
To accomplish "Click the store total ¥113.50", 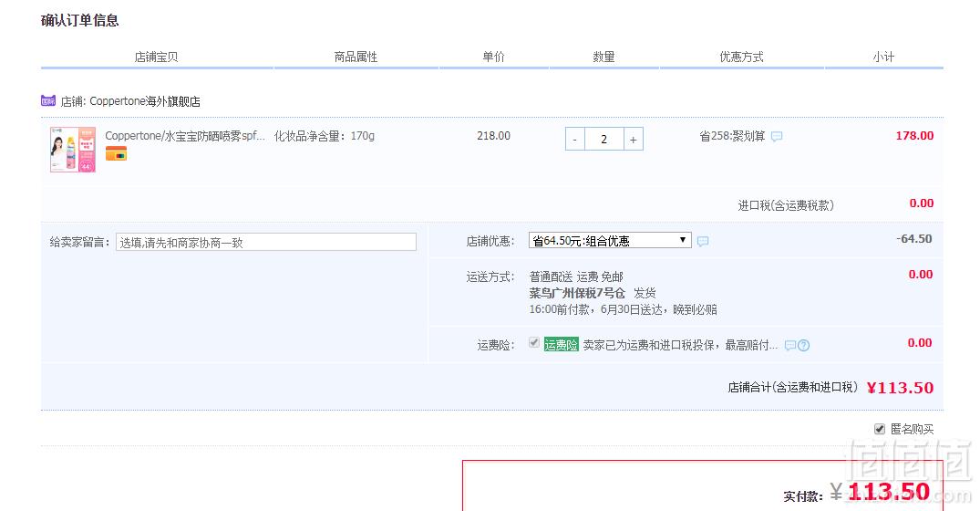I will click(x=900, y=388).
